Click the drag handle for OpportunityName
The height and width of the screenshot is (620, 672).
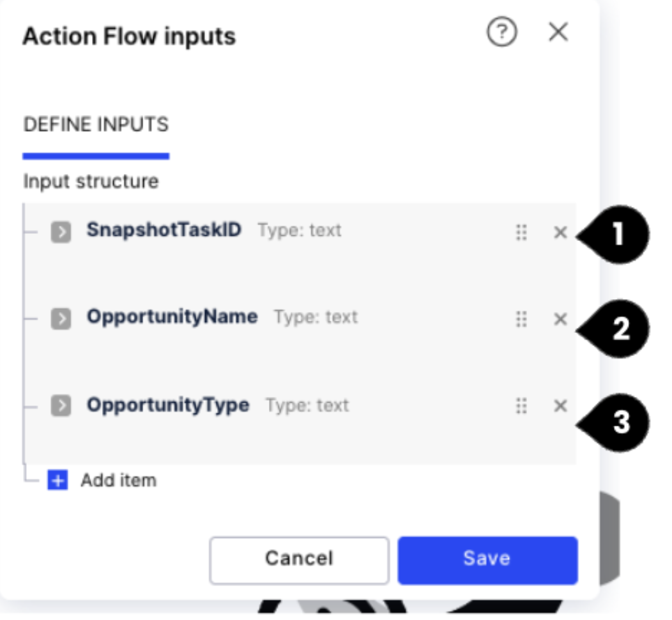[x=521, y=319]
